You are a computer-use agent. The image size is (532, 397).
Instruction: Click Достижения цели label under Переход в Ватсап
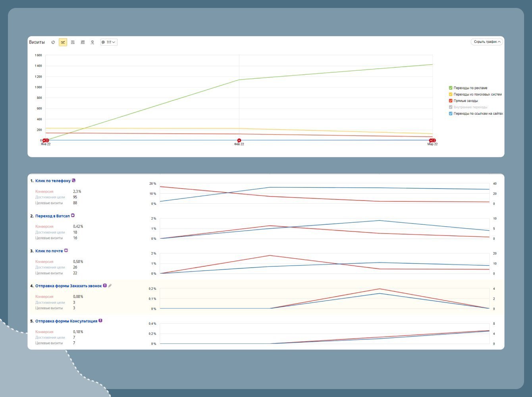point(50,232)
